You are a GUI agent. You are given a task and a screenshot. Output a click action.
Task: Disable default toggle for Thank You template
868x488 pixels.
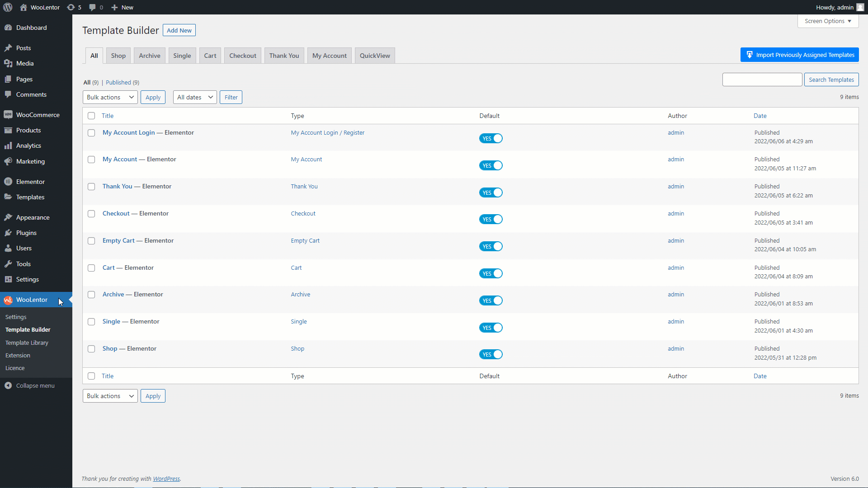point(491,192)
